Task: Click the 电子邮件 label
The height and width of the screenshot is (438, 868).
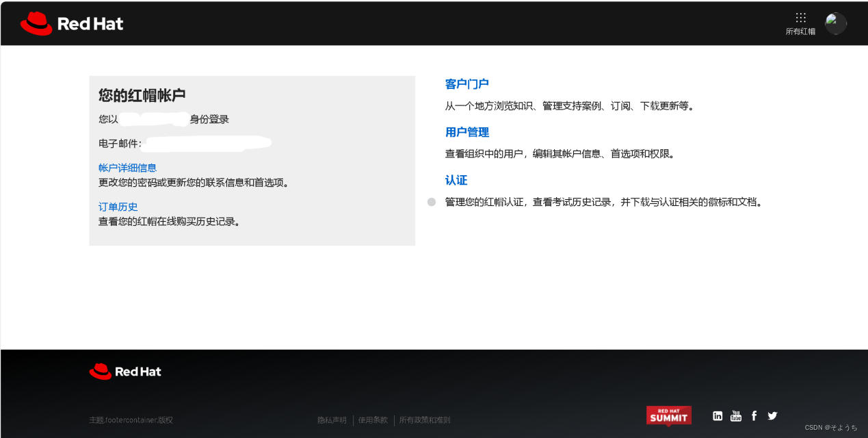Action: (x=120, y=144)
